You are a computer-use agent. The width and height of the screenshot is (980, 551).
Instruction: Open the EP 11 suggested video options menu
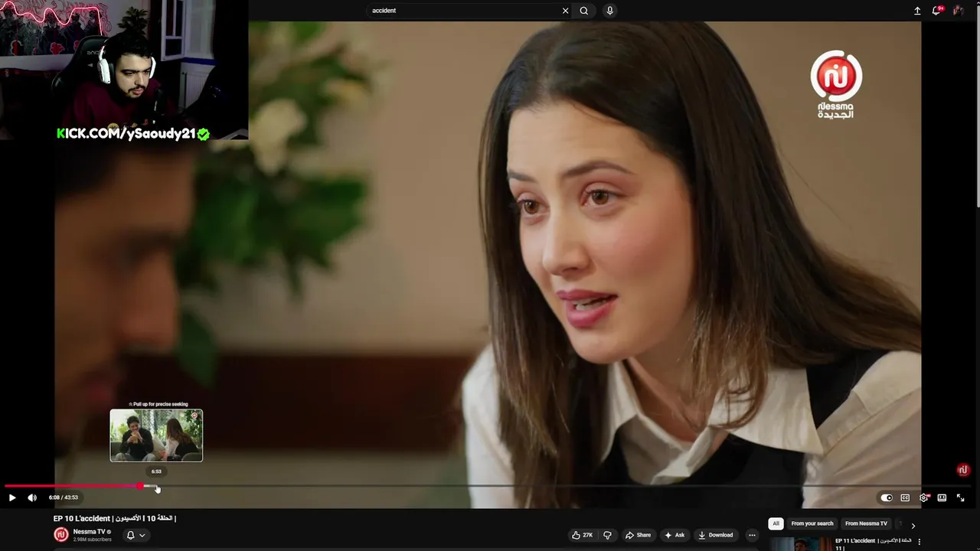pos(920,542)
